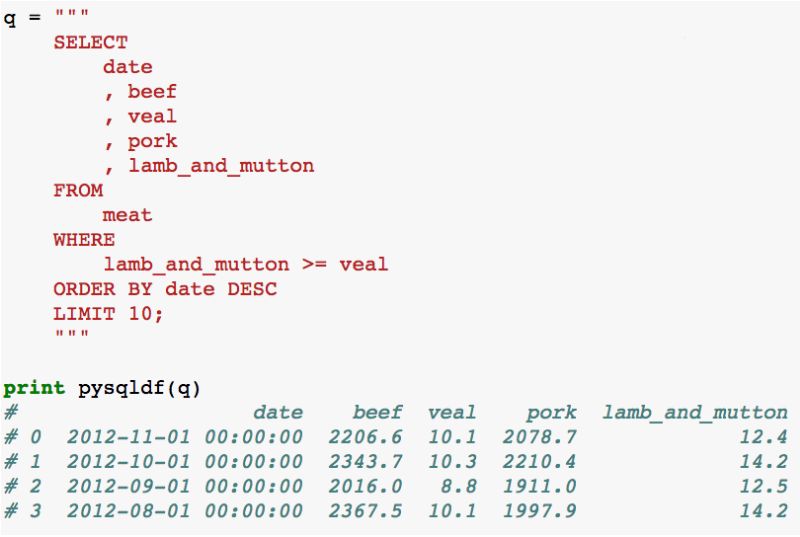800x537 pixels.
Task: Click the ORDER BY date DESC line
Action: [165, 289]
